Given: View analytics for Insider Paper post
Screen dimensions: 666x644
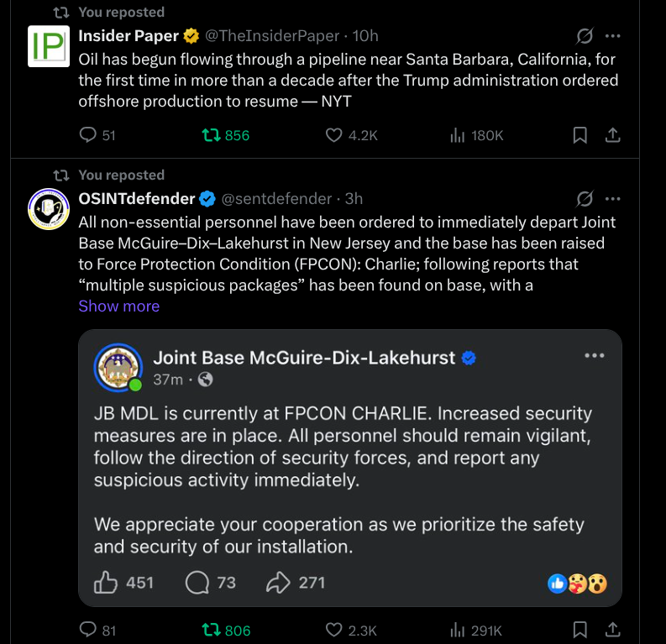Looking at the screenshot, I should [458, 135].
